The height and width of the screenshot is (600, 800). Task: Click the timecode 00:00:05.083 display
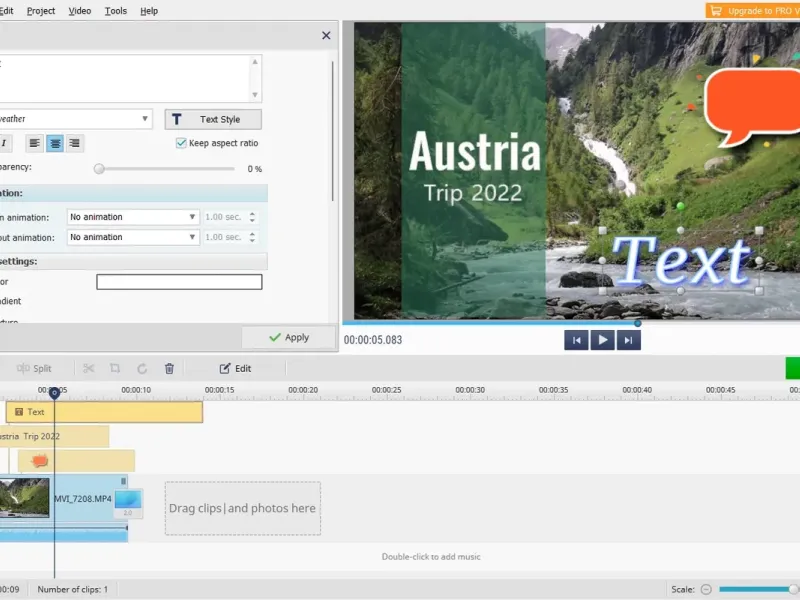373,340
